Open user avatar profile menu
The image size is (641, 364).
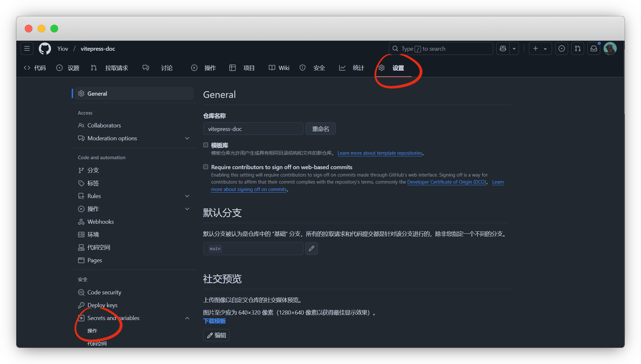pyautogui.click(x=610, y=48)
